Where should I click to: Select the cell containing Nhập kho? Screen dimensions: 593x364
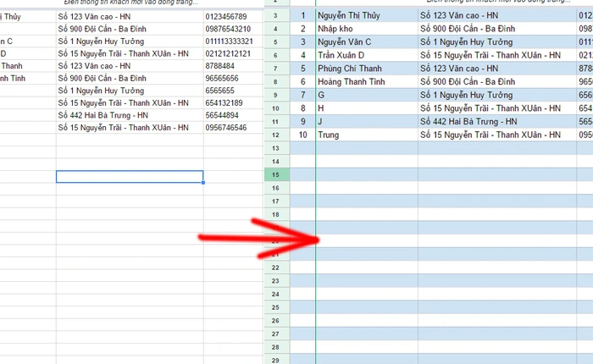click(365, 29)
